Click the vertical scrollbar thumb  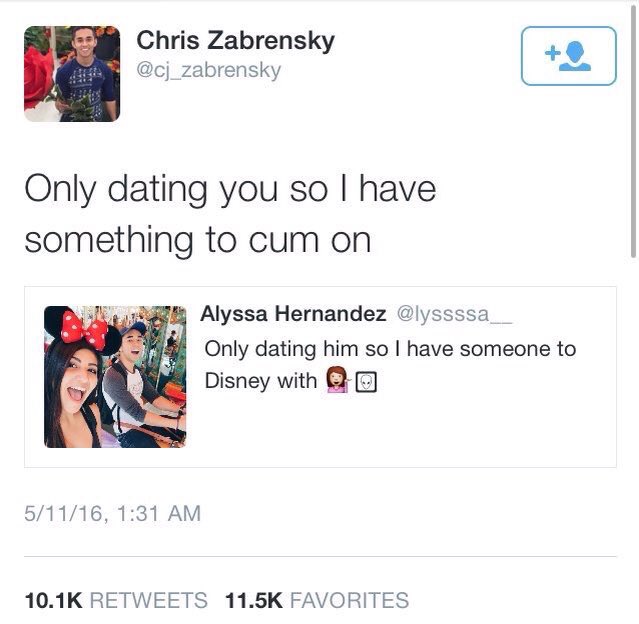coord(633,132)
